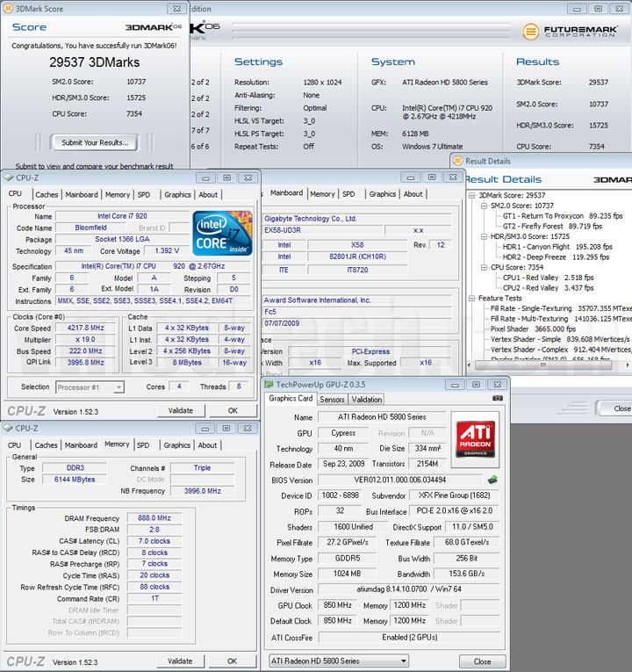Select About tab in CPU-Z Memory window
This screenshot has height=672, width=632.
point(207,445)
